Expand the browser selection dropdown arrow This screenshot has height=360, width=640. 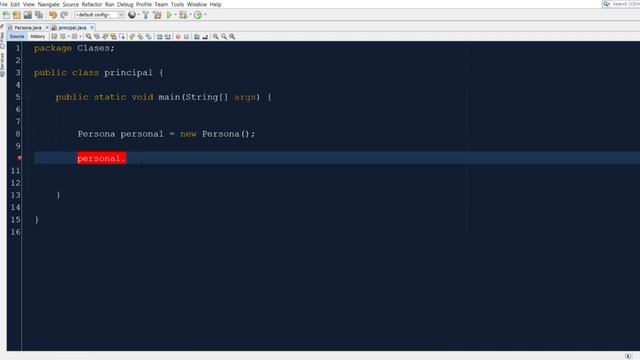click(x=138, y=15)
